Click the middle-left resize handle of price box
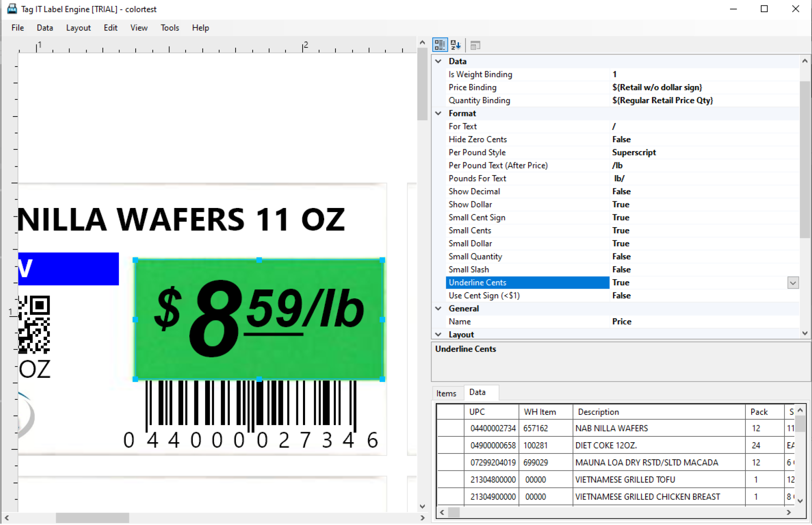 (x=135, y=319)
